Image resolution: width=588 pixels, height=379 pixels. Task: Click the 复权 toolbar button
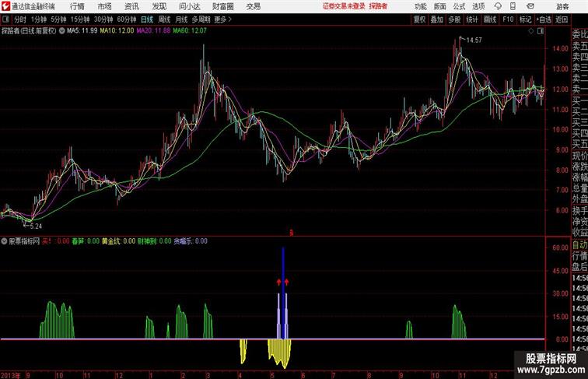[419, 19]
